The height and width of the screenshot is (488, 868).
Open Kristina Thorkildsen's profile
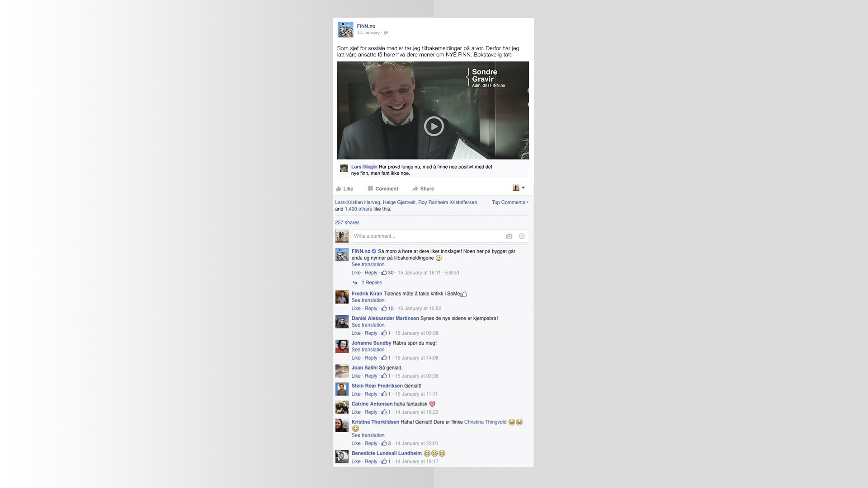(375, 422)
